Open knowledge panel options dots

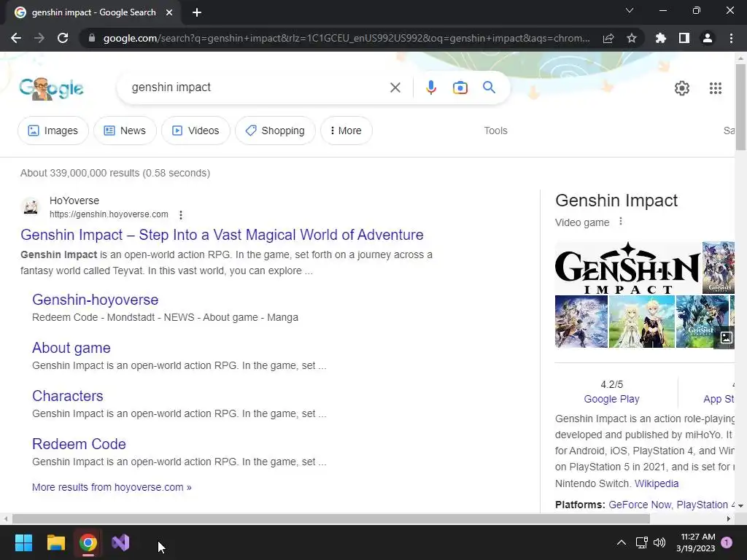[620, 222]
